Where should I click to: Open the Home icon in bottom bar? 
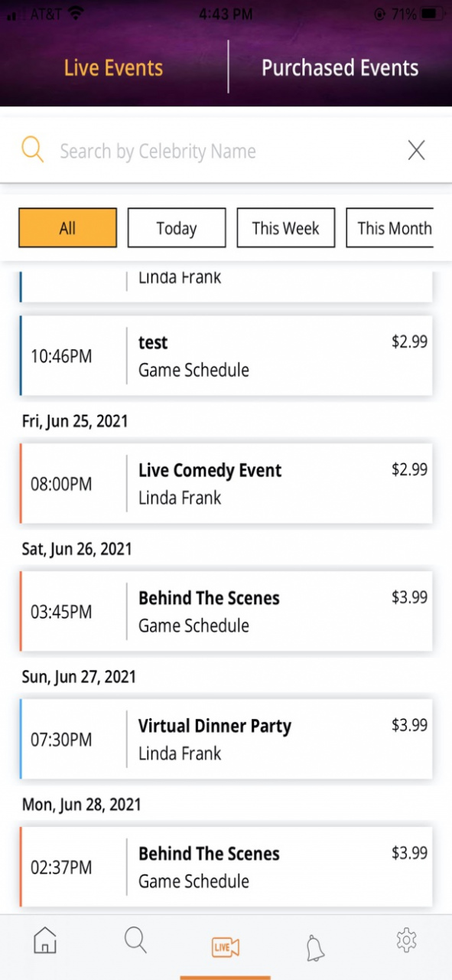pos(45,940)
